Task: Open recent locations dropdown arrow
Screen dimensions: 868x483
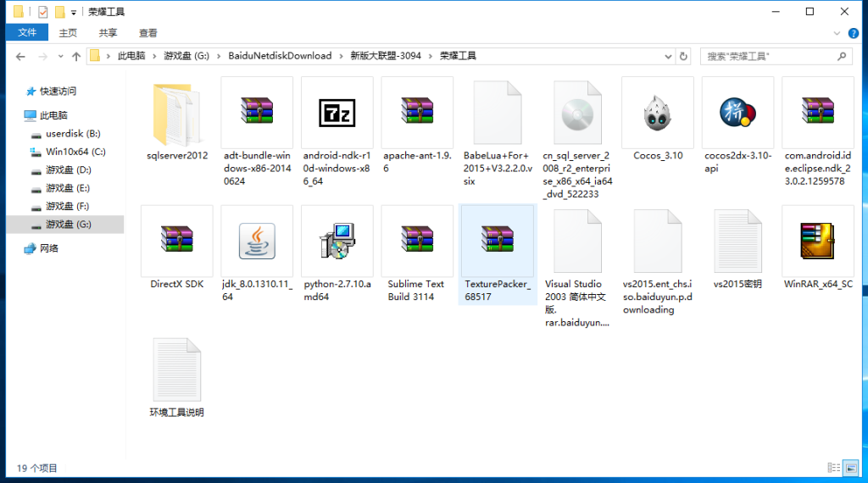Action: [60, 57]
